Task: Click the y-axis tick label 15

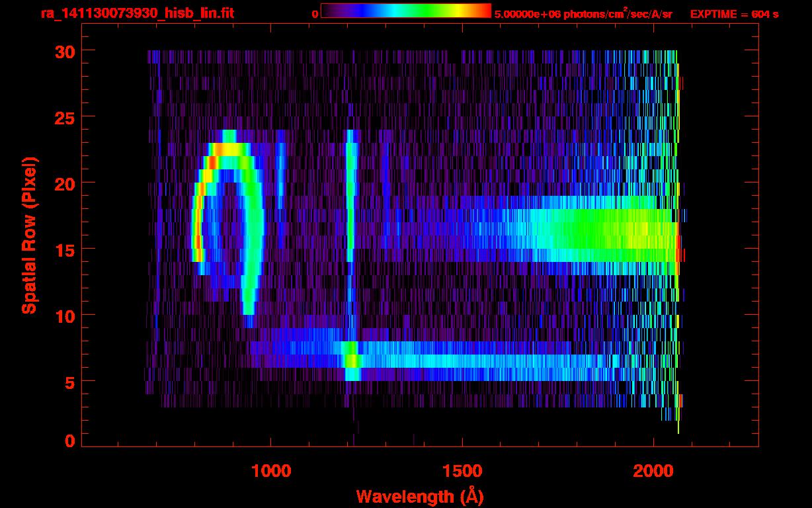Action: (63, 249)
